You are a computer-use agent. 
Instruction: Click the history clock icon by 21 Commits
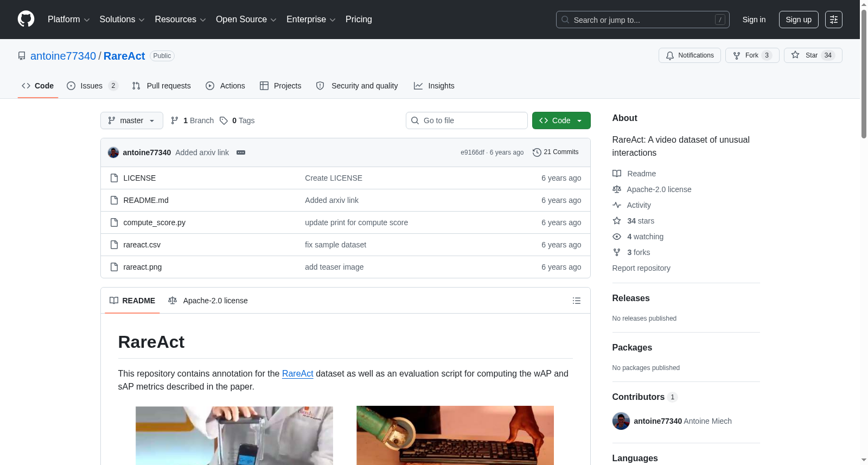[x=537, y=152]
